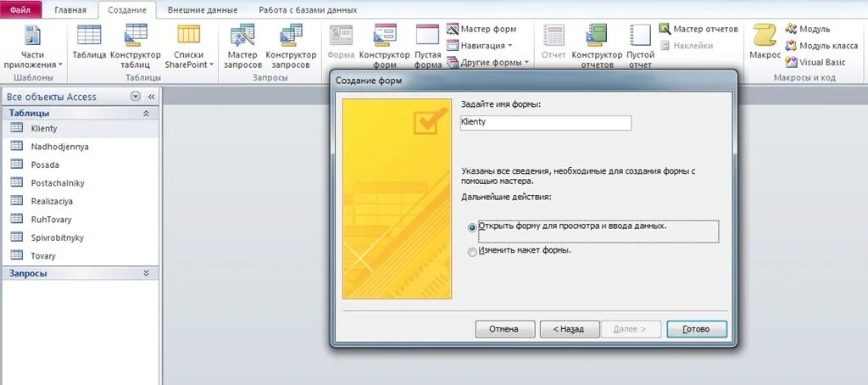Select the Posada table
Image resolution: width=868 pixels, height=385 pixels.
click(x=81, y=165)
